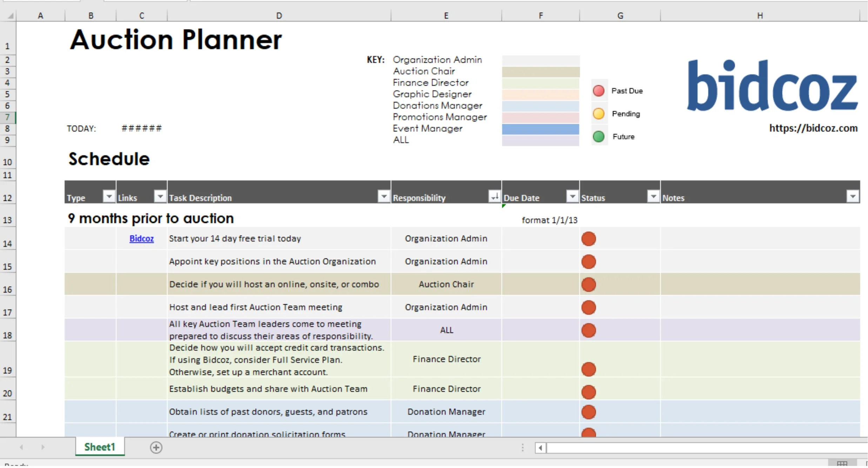Click status dot for Obtain lists row
868x468 pixels.
coord(588,413)
